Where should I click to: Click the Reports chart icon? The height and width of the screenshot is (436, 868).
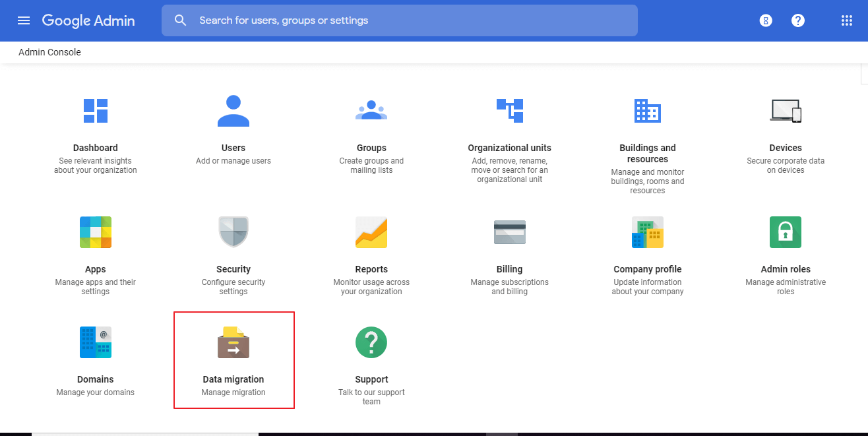pos(371,232)
